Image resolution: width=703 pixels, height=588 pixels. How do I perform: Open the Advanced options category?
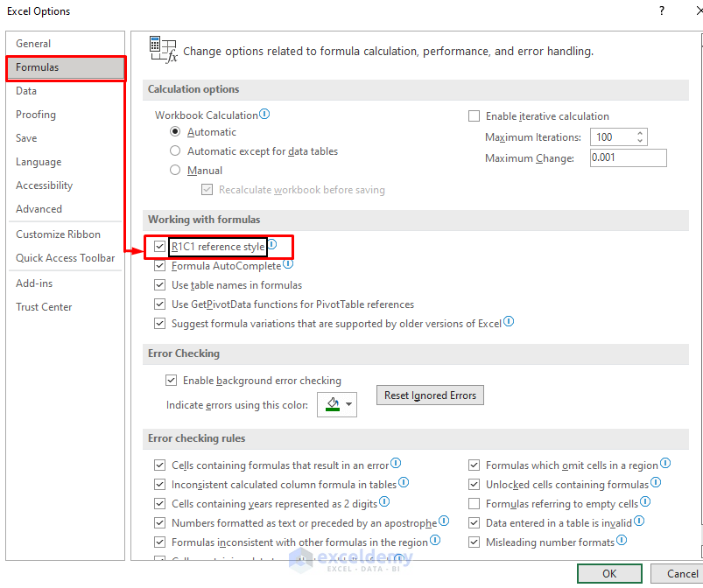pos(39,209)
